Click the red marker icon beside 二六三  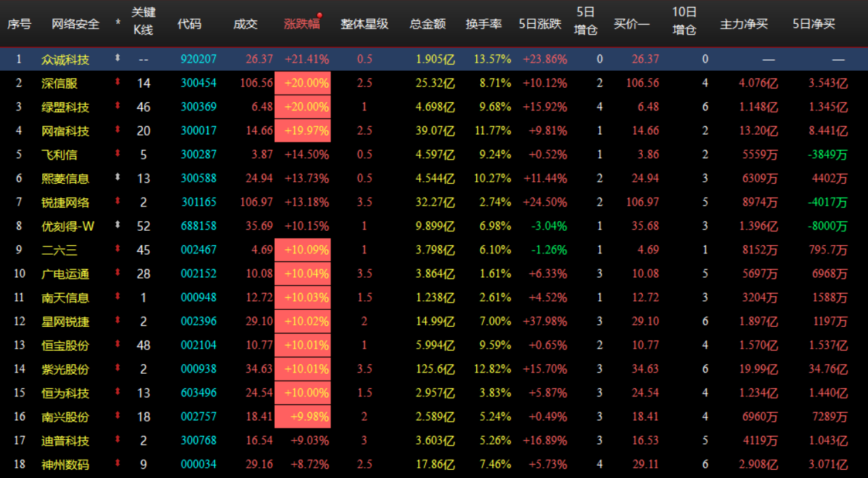[118, 249]
